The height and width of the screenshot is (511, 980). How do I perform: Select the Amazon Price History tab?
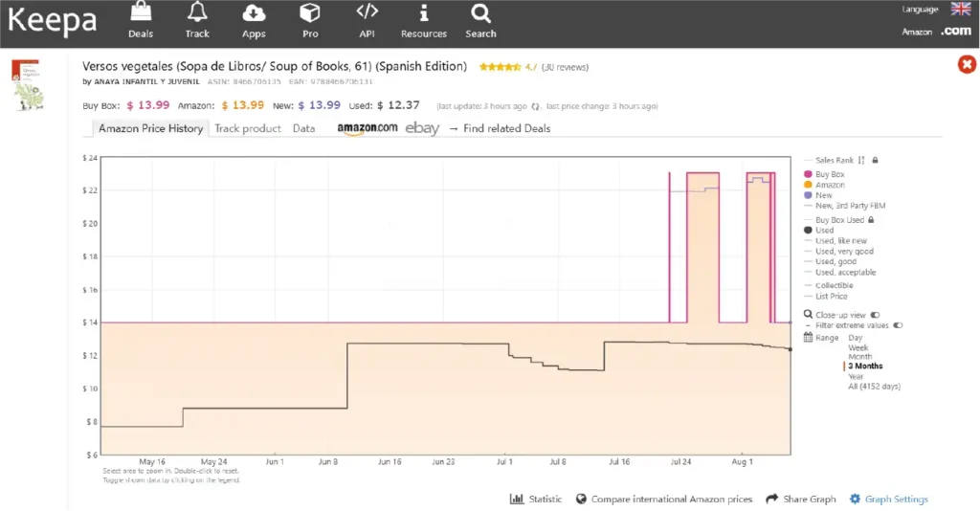pyautogui.click(x=150, y=128)
